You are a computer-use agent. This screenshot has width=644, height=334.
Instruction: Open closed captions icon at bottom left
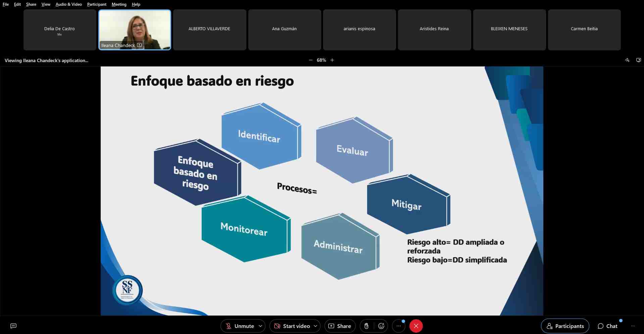(13, 326)
